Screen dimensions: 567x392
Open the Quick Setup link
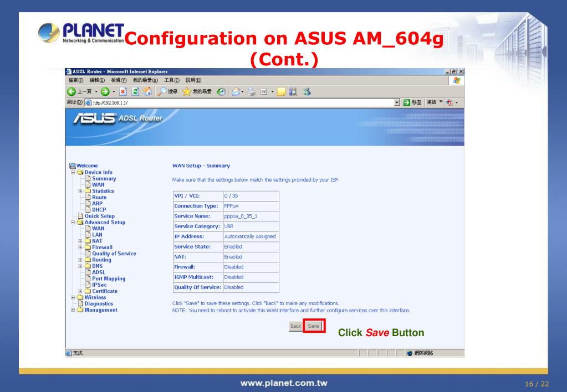(x=100, y=216)
